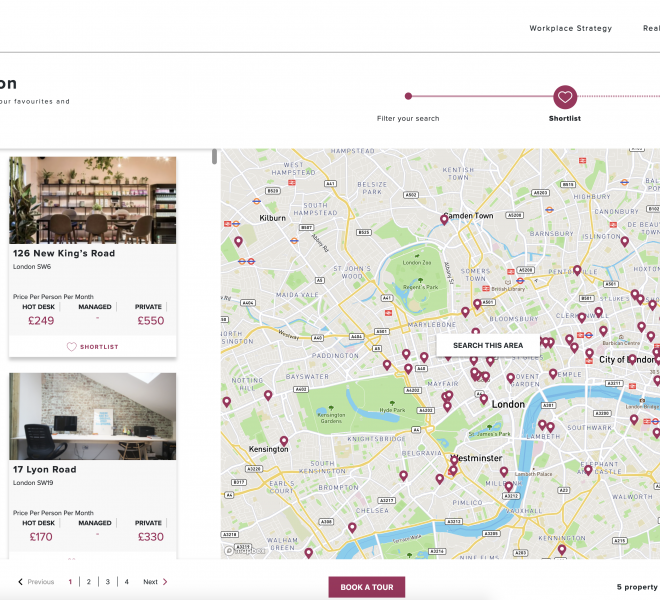
Task: Click the London SW19 address text
Action: click(33, 483)
